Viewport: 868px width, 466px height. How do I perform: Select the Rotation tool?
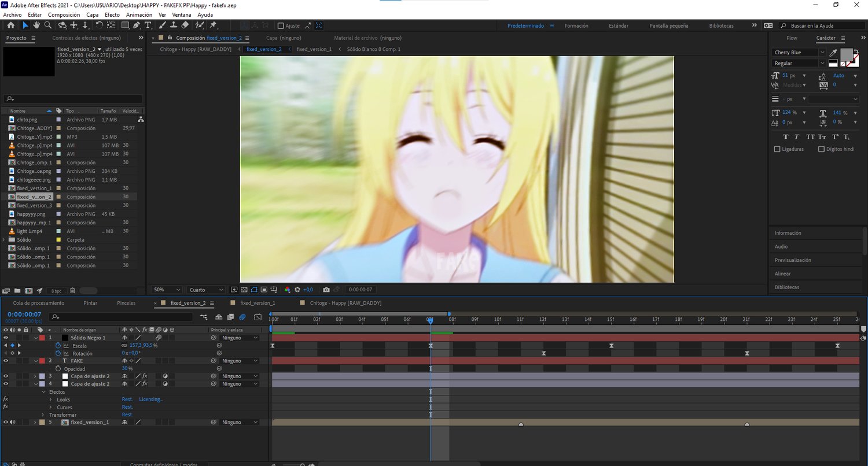tap(99, 25)
